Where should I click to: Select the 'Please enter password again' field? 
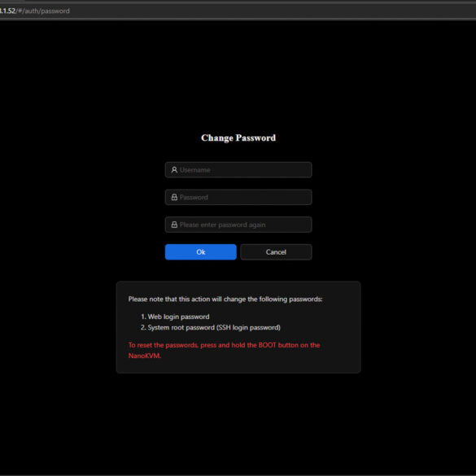pyautogui.click(x=238, y=225)
